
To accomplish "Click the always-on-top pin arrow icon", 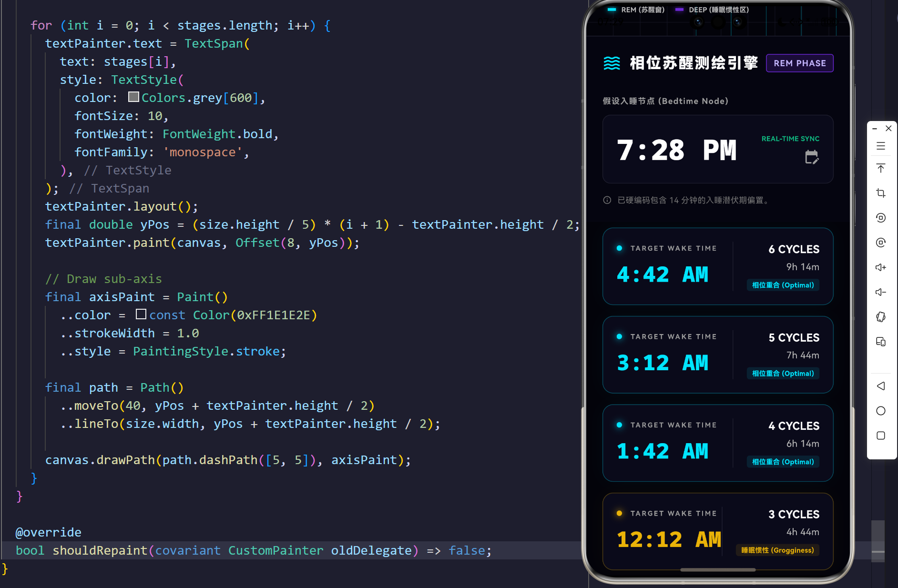I will pyautogui.click(x=881, y=168).
